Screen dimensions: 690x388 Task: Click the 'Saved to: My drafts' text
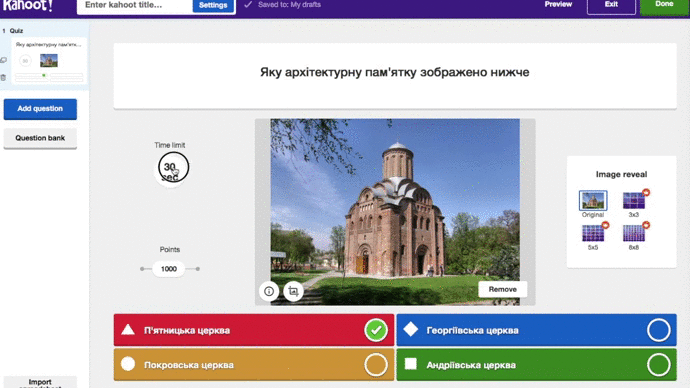(289, 4)
